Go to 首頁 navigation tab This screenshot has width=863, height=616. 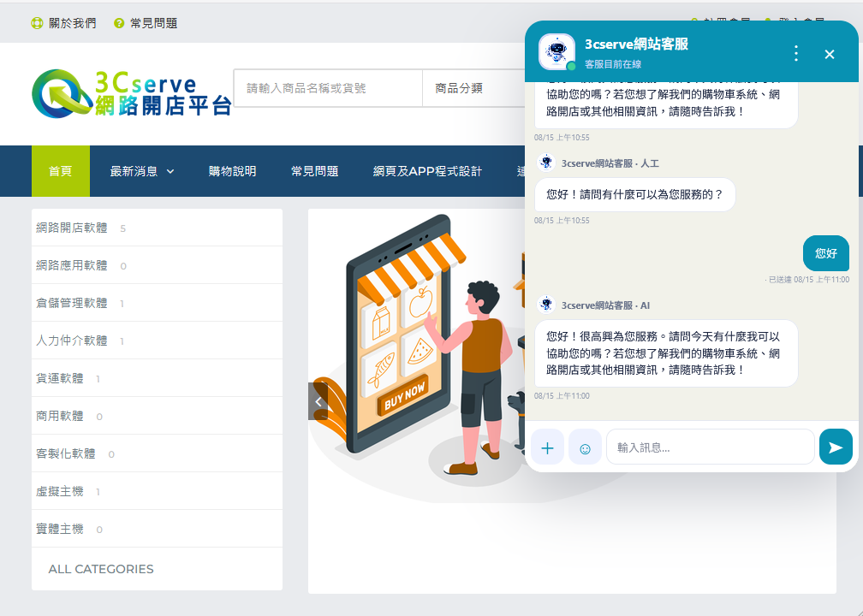pyautogui.click(x=61, y=171)
